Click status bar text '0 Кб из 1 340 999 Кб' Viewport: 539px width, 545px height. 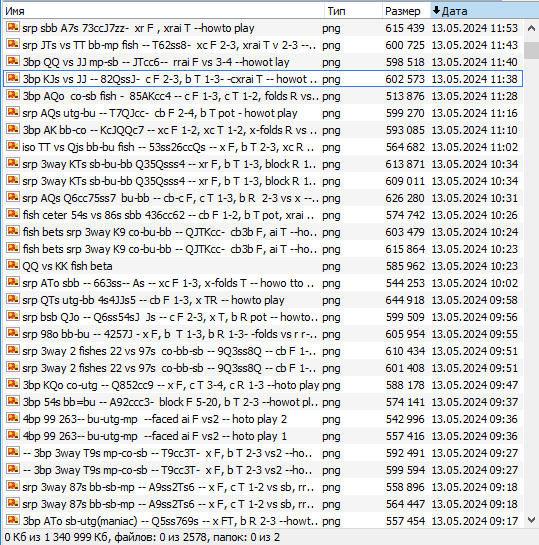point(56,537)
